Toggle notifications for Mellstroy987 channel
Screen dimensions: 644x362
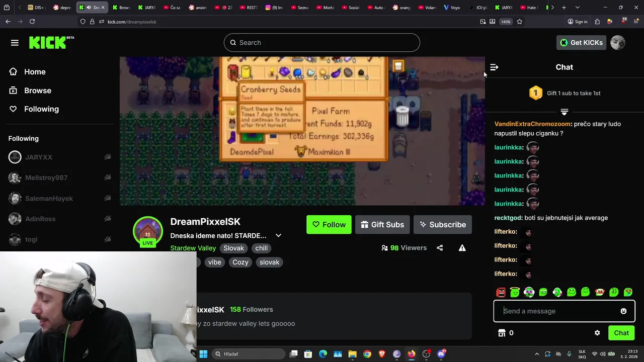108,177
